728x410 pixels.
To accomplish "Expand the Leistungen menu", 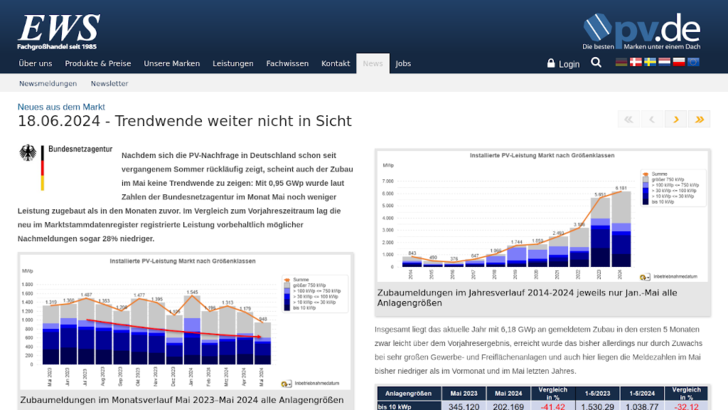I will coord(233,63).
